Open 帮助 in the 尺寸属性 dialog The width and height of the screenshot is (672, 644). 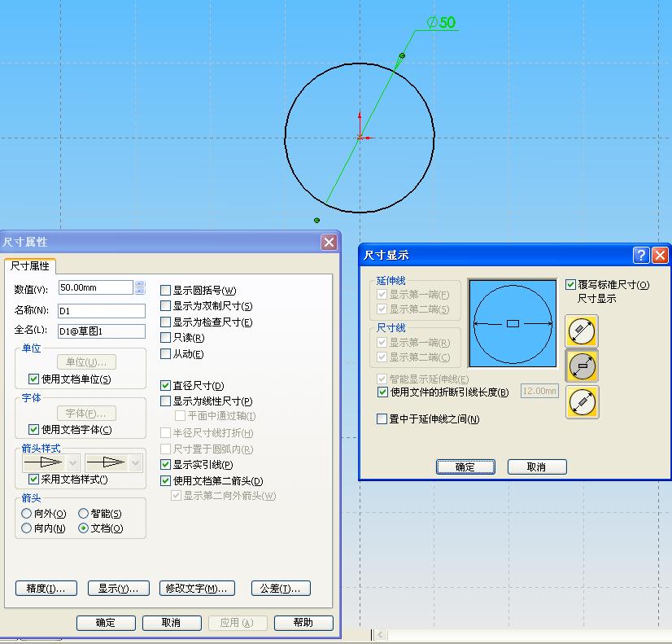pos(303,623)
